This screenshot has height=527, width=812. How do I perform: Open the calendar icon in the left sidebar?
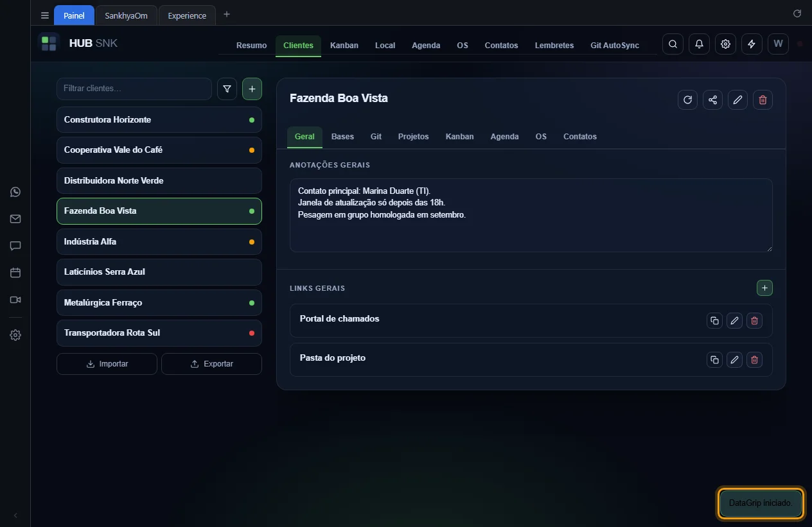pyautogui.click(x=15, y=273)
